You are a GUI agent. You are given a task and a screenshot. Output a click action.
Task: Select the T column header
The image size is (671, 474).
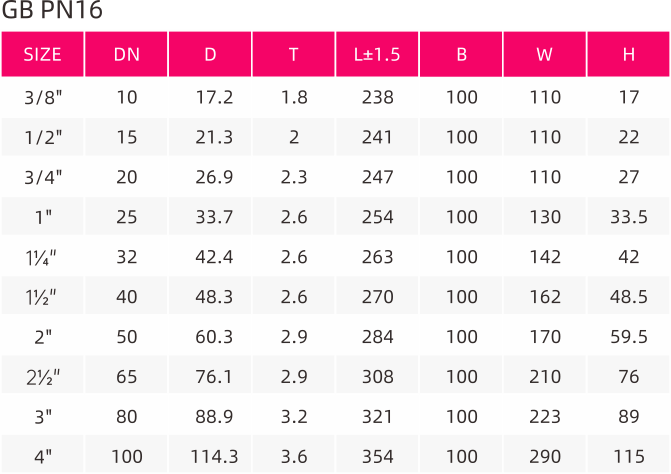coord(294,54)
